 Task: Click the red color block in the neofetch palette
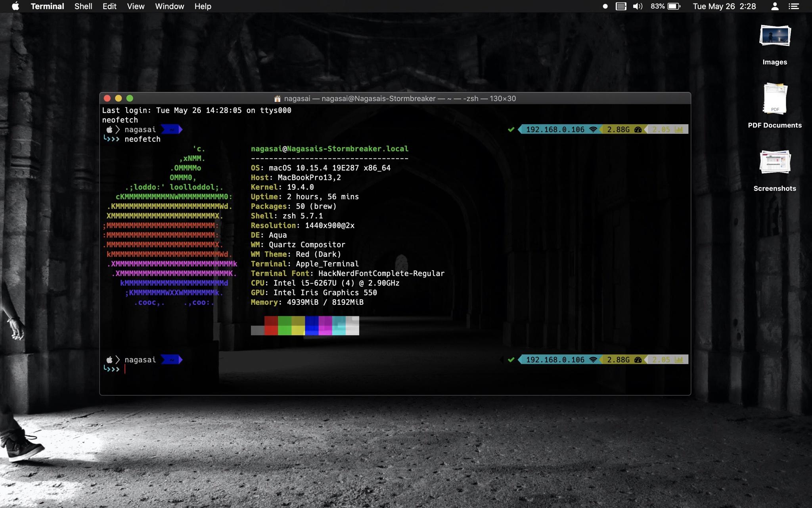(271, 325)
